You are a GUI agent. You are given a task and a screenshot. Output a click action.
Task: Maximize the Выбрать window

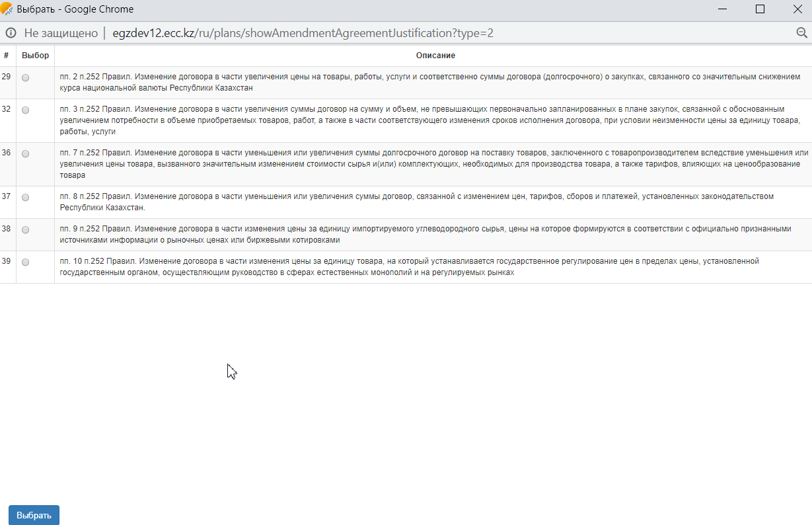(x=760, y=9)
